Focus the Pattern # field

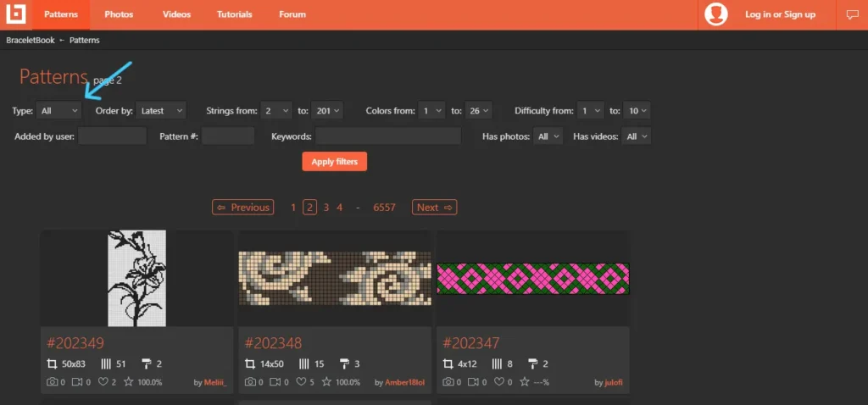(x=228, y=136)
